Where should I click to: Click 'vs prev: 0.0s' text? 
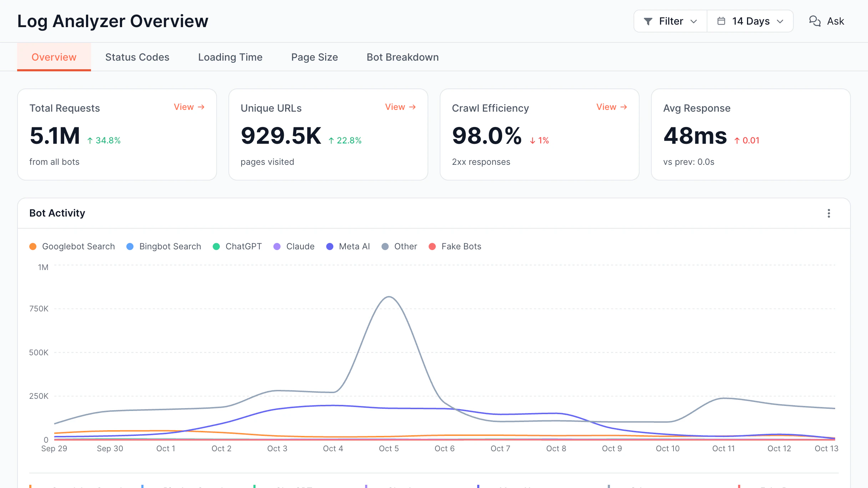pos(689,162)
